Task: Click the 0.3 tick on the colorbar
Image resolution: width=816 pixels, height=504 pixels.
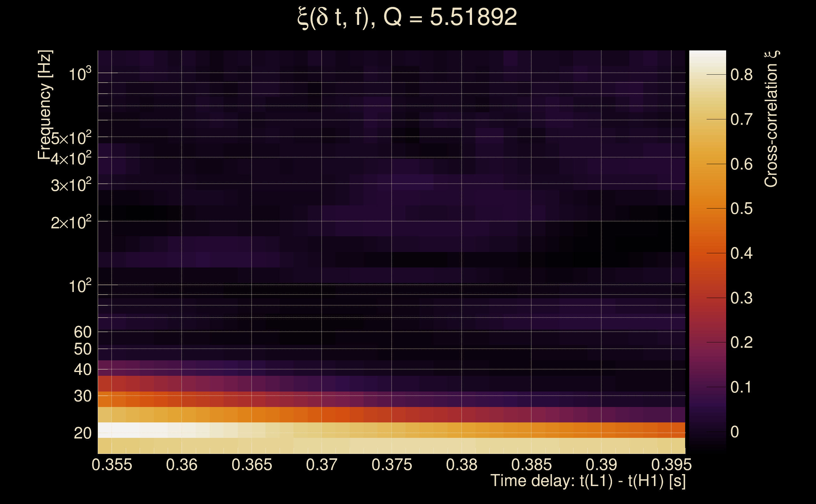Action: click(741, 298)
